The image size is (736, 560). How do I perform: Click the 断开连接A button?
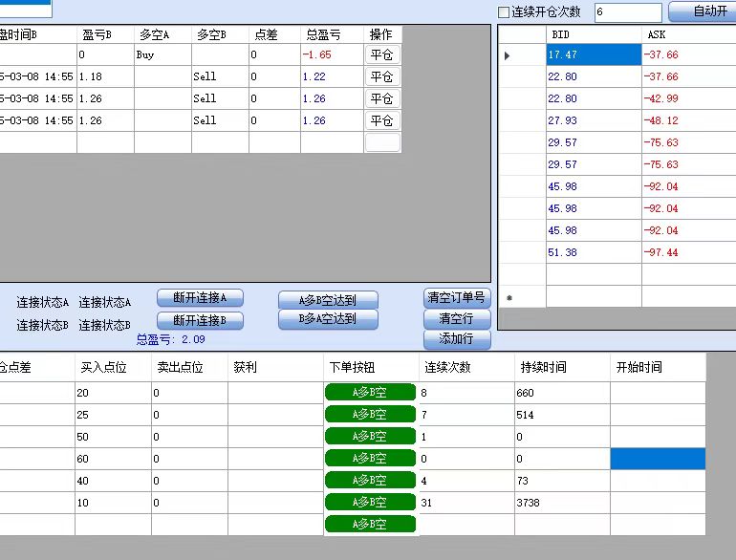(x=201, y=298)
